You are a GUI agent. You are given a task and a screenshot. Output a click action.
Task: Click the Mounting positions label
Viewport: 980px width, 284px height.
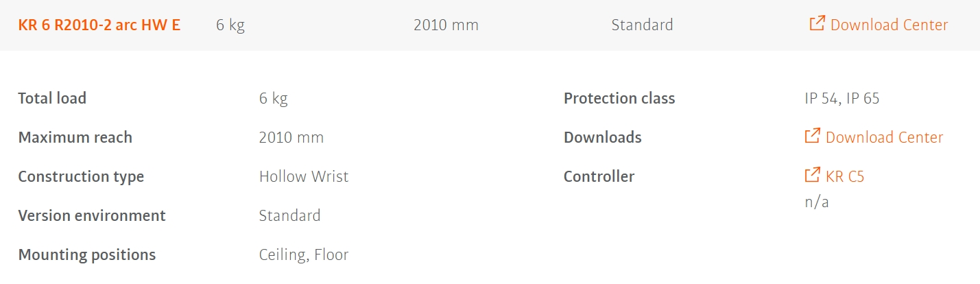tap(87, 255)
